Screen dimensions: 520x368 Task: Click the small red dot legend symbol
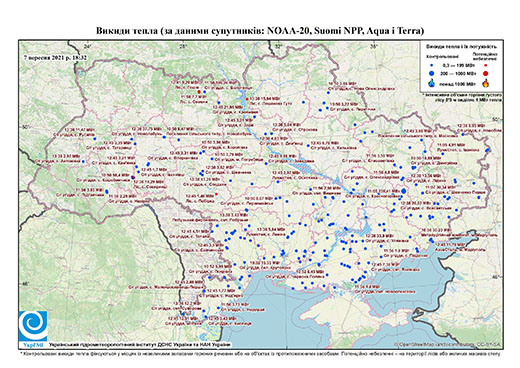tap(485, 66)
